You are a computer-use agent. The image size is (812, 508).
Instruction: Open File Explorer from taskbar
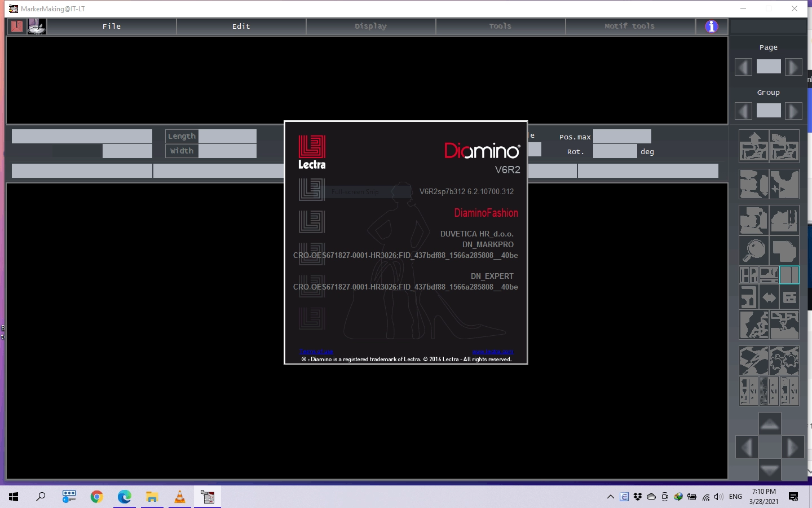click(x=152, y=497)
